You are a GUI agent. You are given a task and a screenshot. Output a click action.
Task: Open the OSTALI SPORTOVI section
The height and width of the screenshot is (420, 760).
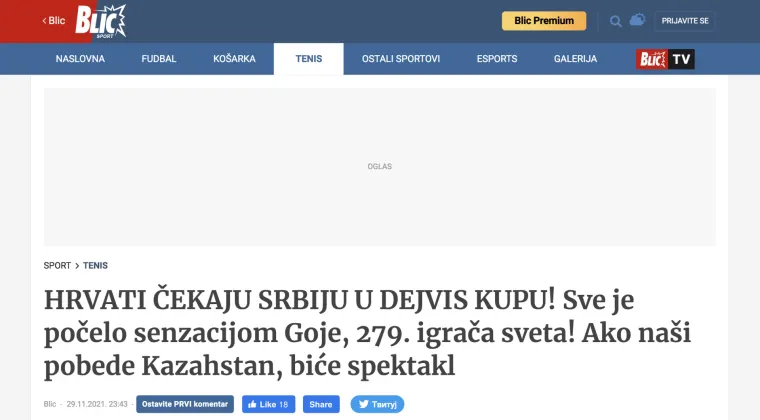click(x=401, y=59)
